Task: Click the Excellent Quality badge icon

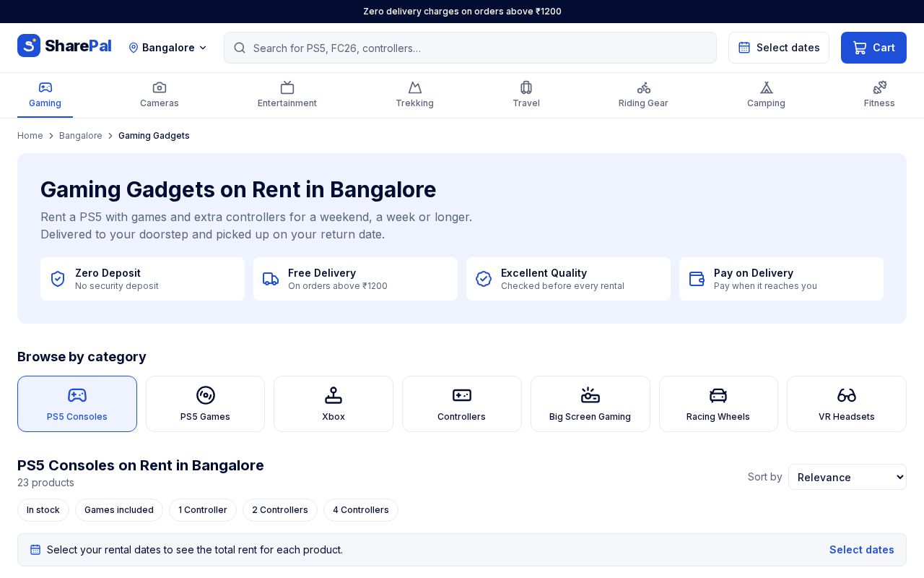Action: (484, 279)
